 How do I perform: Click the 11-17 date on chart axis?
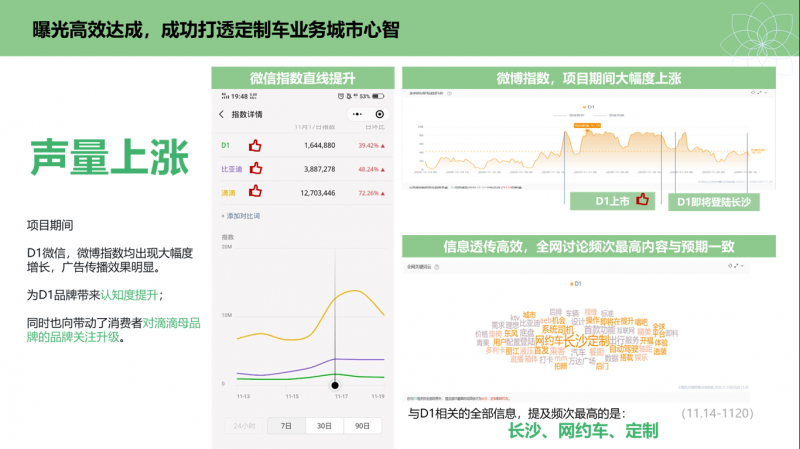[341, 396]
